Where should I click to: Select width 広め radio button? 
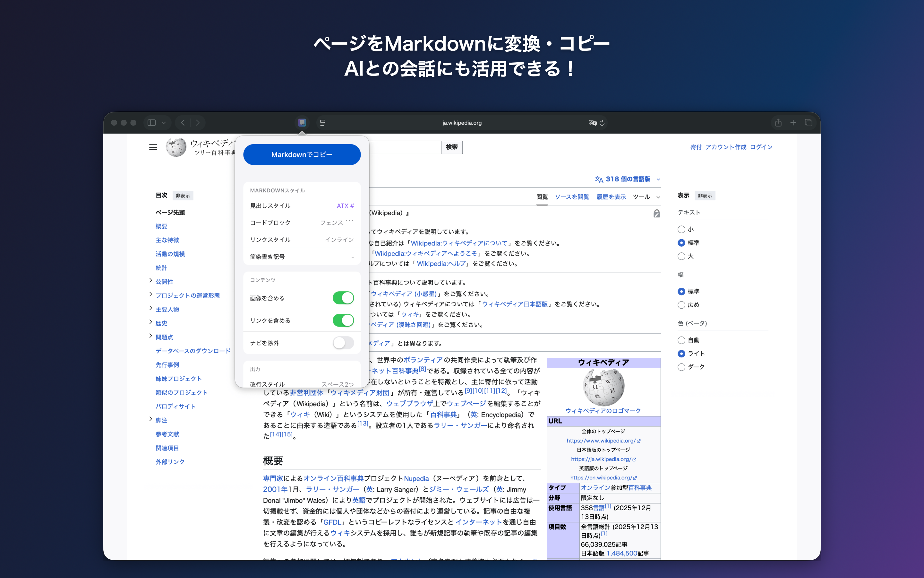[681, 305]
